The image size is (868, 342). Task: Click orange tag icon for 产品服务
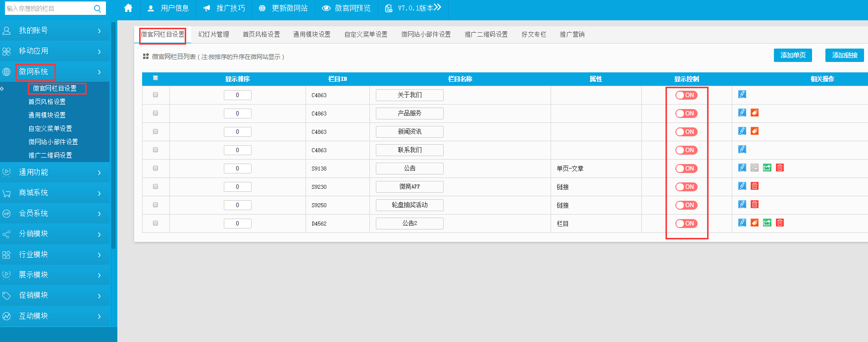point(754,113)
